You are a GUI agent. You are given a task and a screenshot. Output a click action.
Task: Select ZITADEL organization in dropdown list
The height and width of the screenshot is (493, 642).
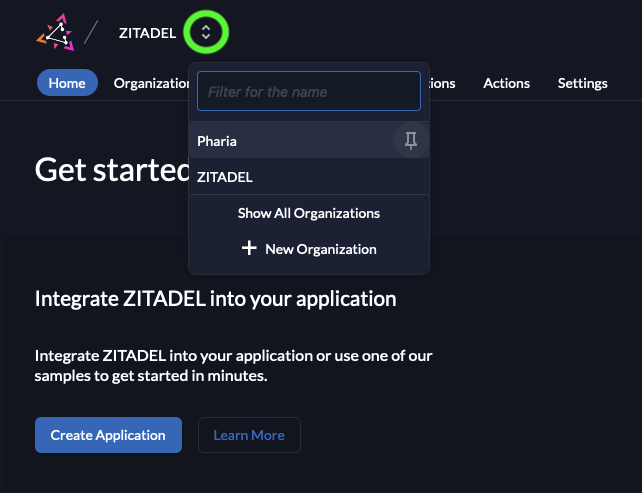click(309, 176)
